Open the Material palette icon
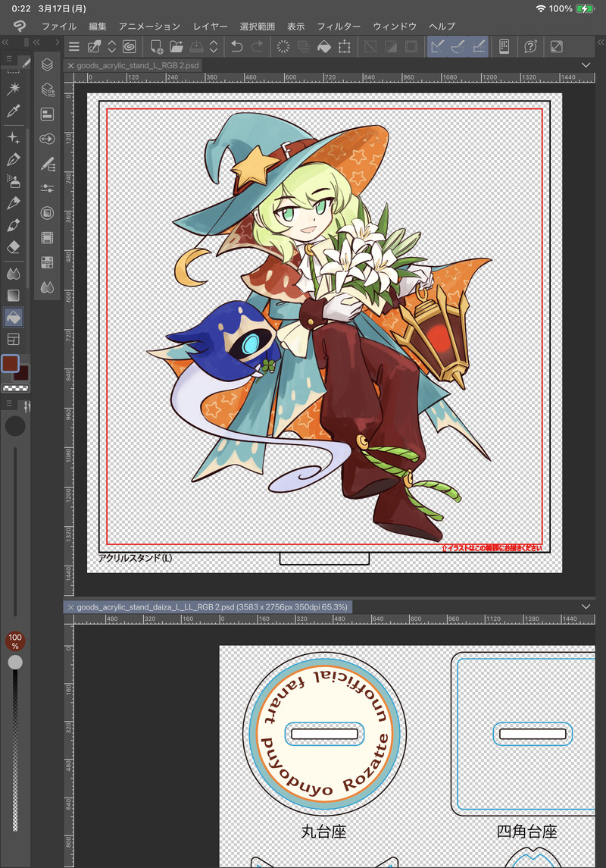Viewport: 606px width, 868px height. 47,213
